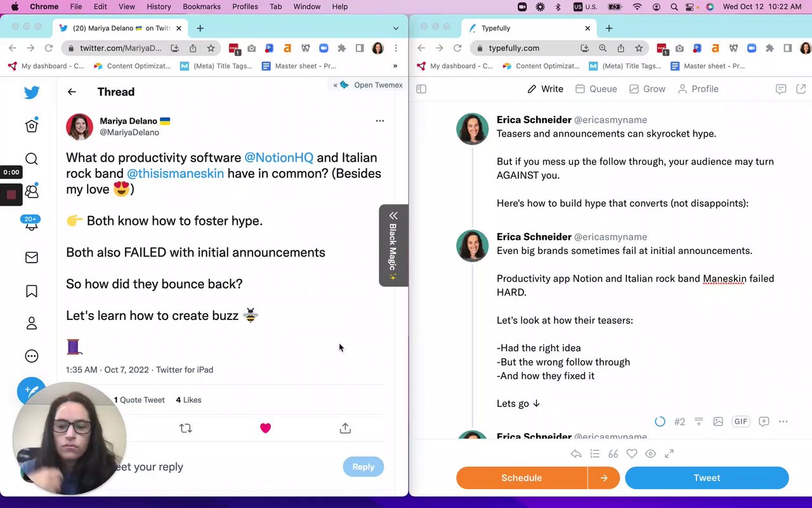Click the quote tweet icon
This screenshot has width=812, height=508.
(613, 453)
